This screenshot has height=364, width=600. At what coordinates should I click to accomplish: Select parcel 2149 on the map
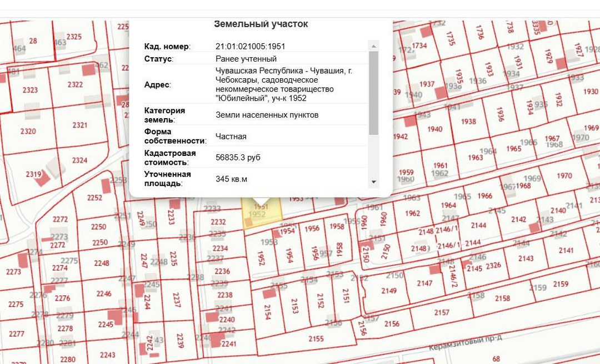[x=389, y=291]
